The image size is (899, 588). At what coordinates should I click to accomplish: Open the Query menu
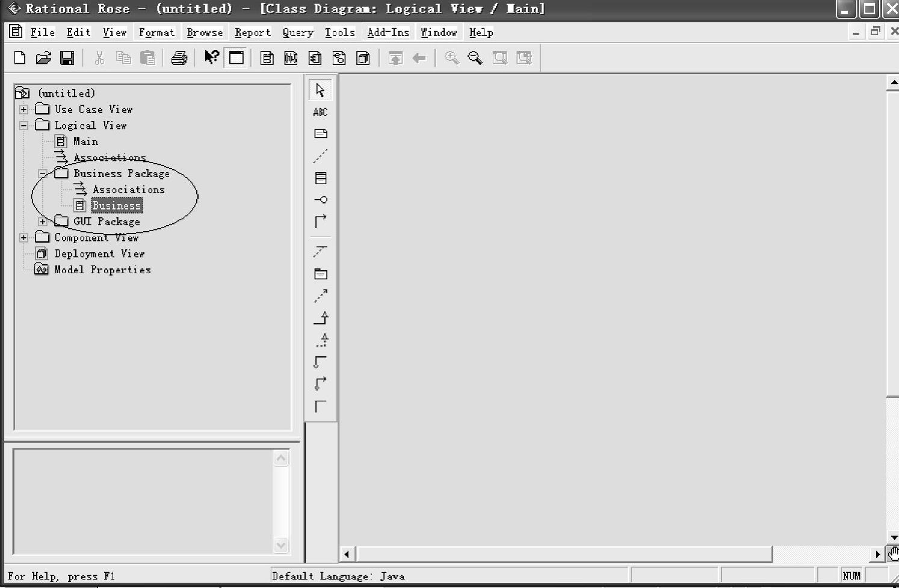coord(298,32)
